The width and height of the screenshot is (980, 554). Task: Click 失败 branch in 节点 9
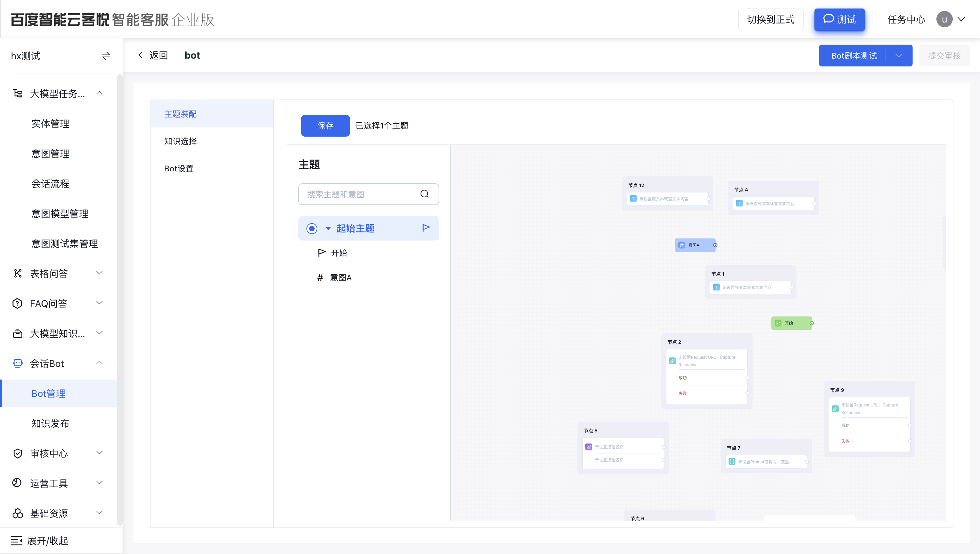tap(845, 441)
